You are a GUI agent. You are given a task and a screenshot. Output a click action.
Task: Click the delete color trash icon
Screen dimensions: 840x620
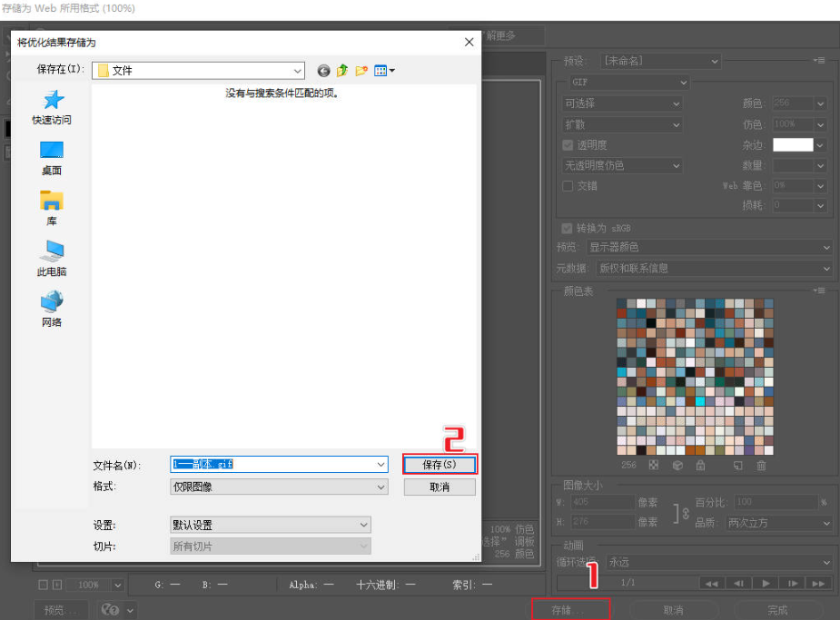[x=761, y=466]
